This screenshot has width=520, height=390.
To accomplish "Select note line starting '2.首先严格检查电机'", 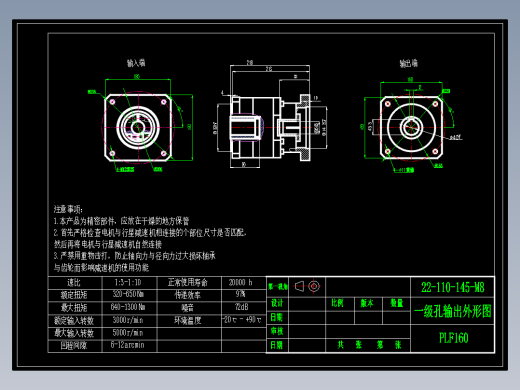I will point(150,232).
